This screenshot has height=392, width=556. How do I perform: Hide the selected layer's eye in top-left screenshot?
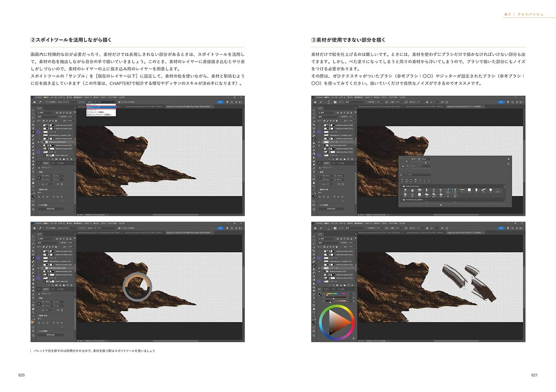point(38,142)
